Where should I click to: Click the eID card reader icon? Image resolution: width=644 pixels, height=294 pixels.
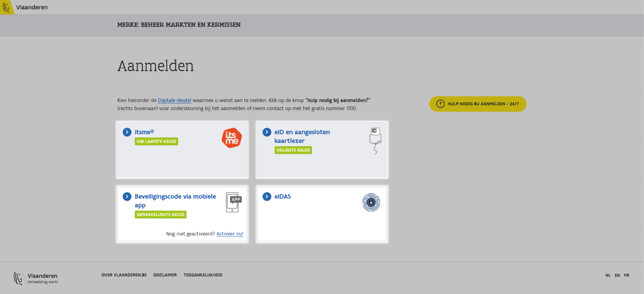375,140
